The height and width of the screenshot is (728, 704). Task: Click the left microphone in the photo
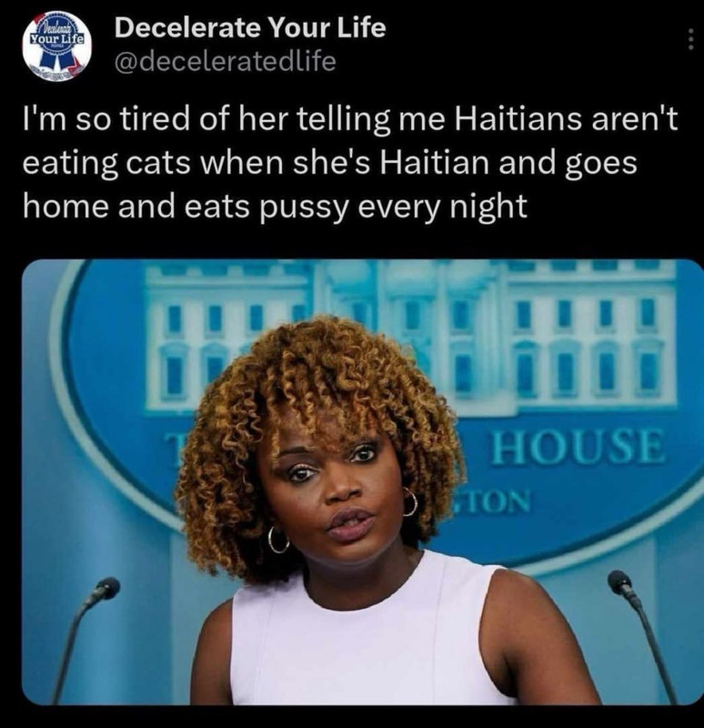point(106,590)
